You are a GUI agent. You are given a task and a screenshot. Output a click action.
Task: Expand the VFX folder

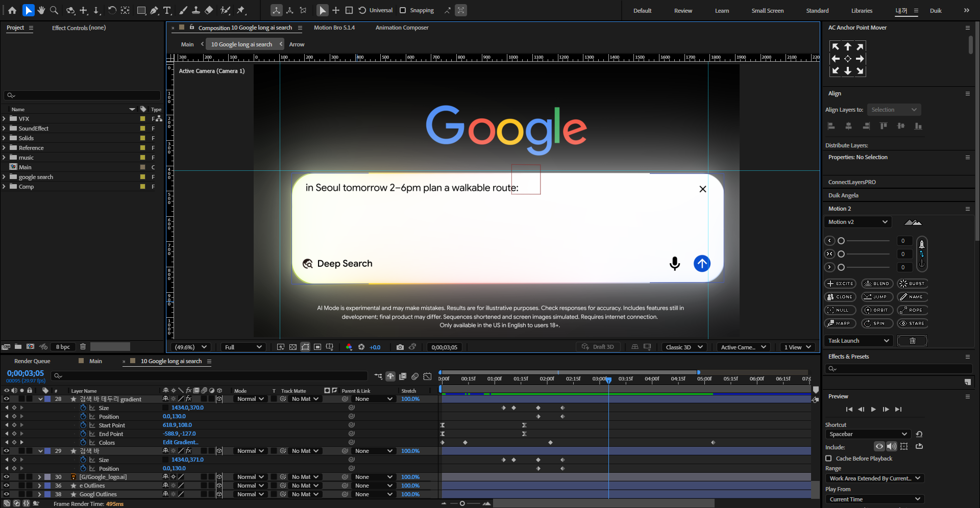[4, 119]
